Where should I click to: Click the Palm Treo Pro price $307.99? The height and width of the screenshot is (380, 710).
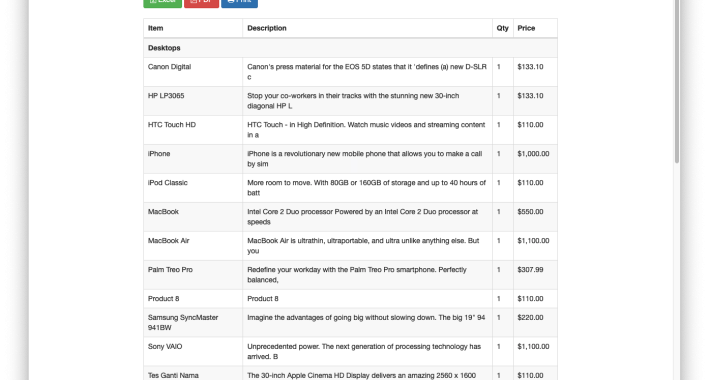pyautogui.click(x=530, y=270)
